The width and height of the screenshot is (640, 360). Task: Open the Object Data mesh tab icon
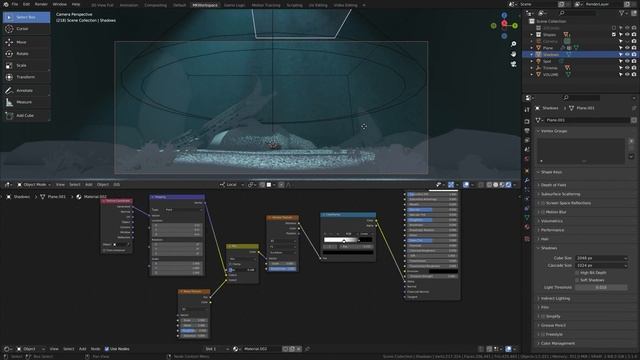[527, 218]
